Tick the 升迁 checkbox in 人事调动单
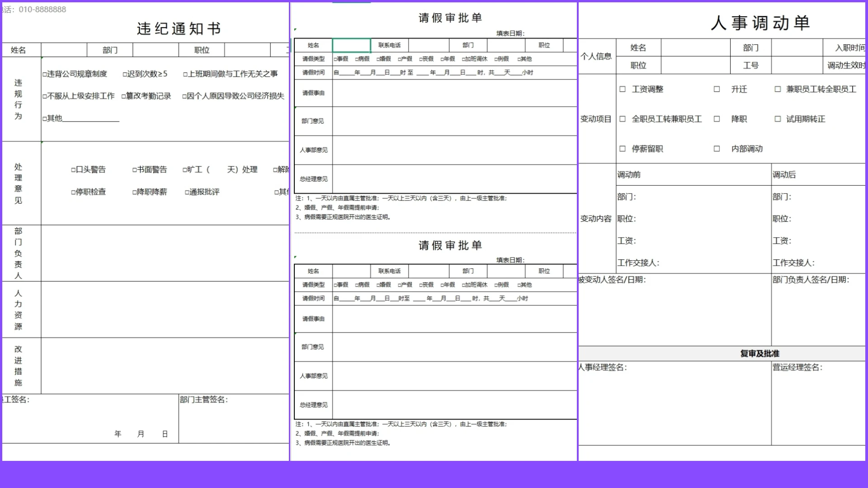The width and height of the screenshot is (868, 488). point(717,89)
